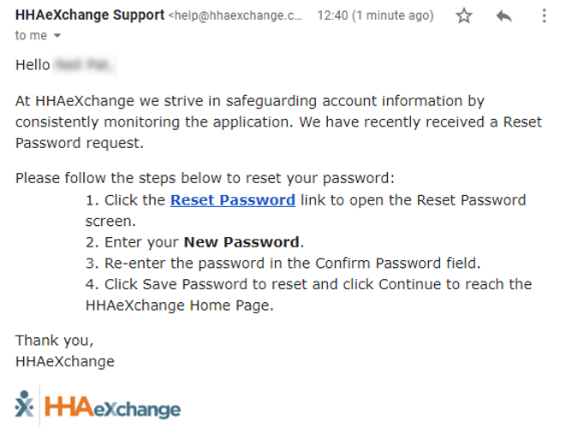Open the Reset Password link
This screenshot has width=584, height=433.
coord(233,200)
